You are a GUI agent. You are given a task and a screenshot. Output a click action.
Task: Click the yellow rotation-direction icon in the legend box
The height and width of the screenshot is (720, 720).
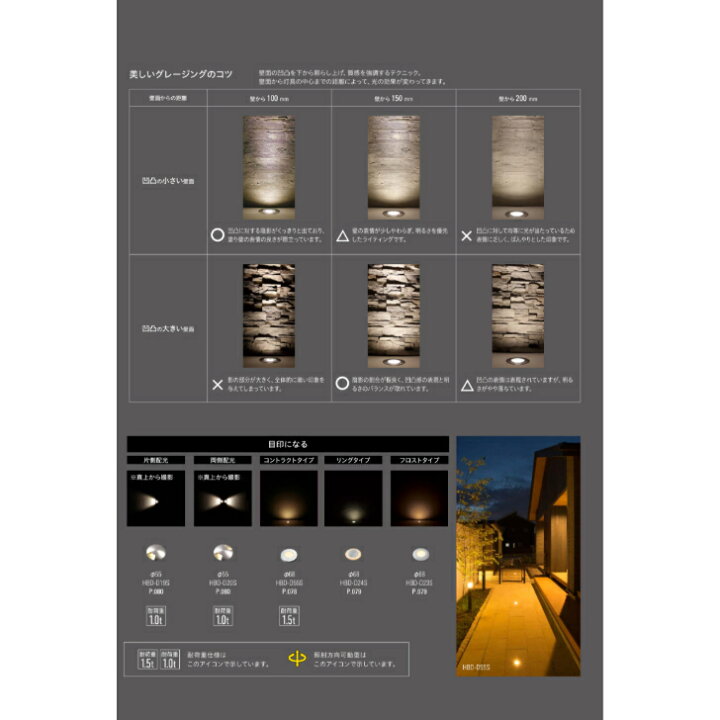297,658
